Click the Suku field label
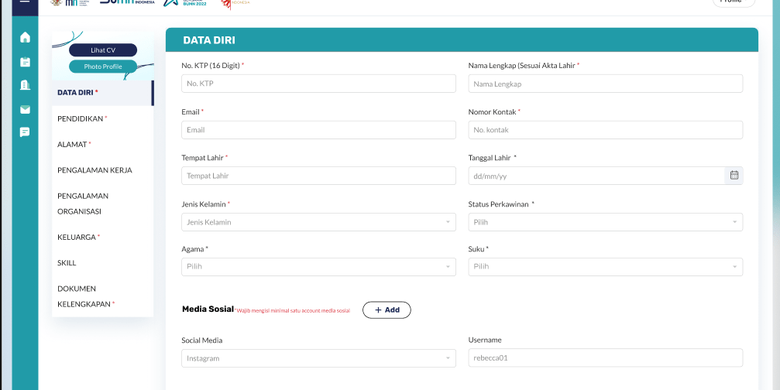Screen dimensions: 780x390 (x=477, y=249)
